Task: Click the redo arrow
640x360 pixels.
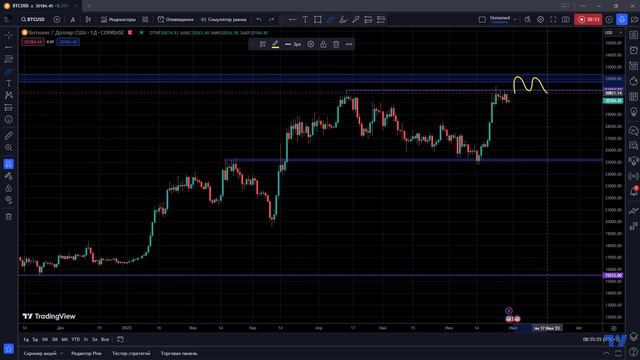Action: [271, 20]
